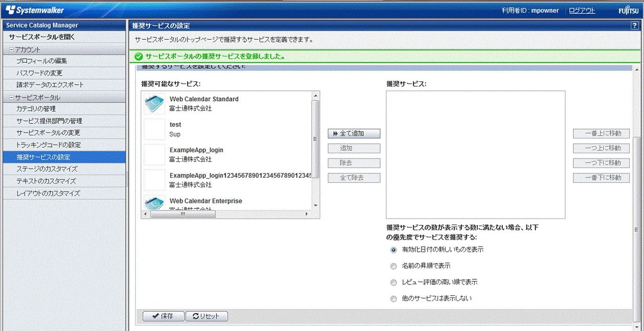Select 推奨サービスの設定 menu item

pyautogui.click(x=64, y=157)
